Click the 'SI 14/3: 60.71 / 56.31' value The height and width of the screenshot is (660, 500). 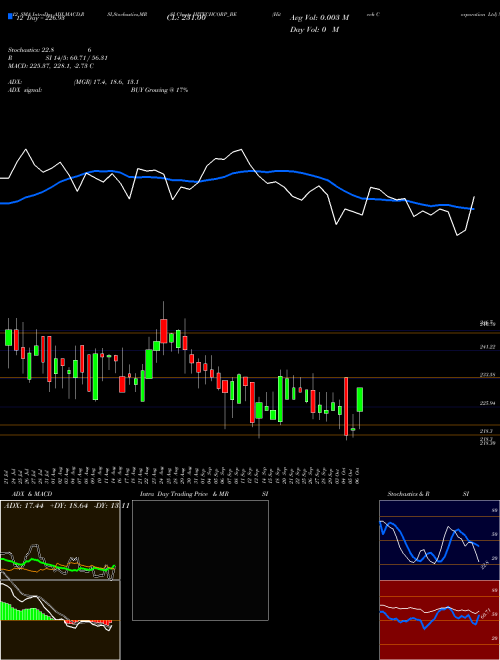click(76, 58)
